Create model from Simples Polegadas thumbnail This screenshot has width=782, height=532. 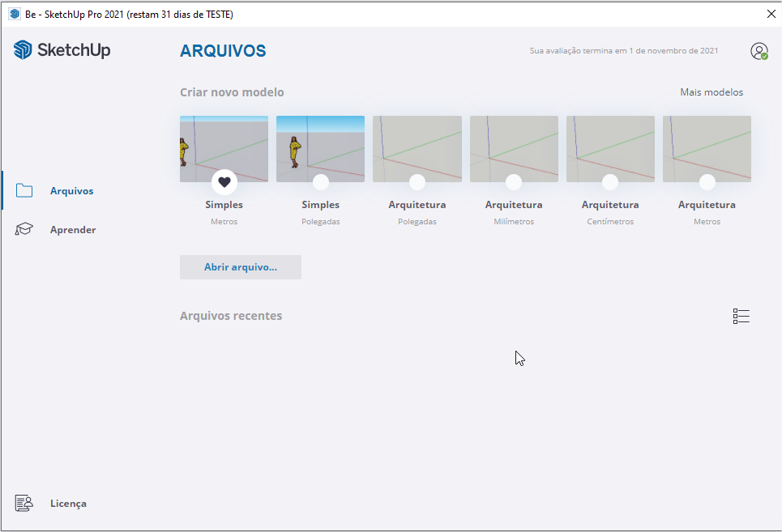[x=320, y=148]
